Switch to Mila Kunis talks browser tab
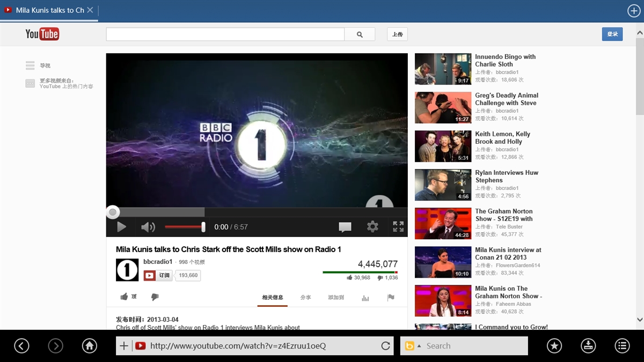The height and width of the screenshot is (362, 644). [x=49, y=10]
